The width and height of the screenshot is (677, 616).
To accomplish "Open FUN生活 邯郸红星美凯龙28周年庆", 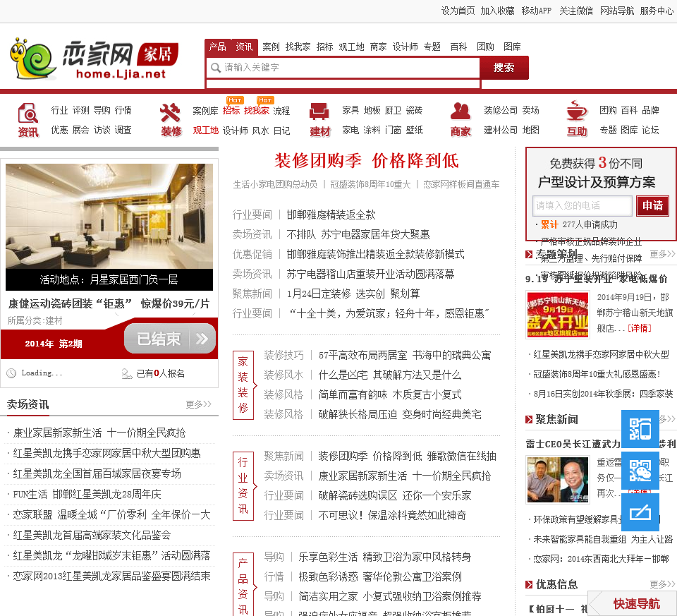I will coord(87,494).
